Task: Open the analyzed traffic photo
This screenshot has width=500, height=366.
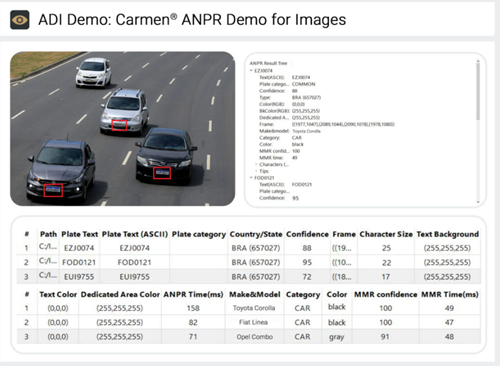Action: point(123,129)
